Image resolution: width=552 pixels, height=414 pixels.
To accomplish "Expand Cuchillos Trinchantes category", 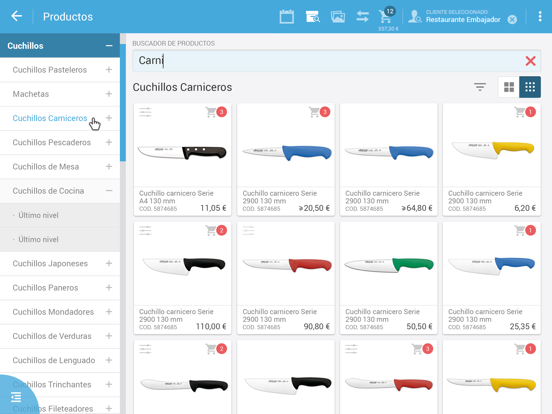I will coord(109,384).
